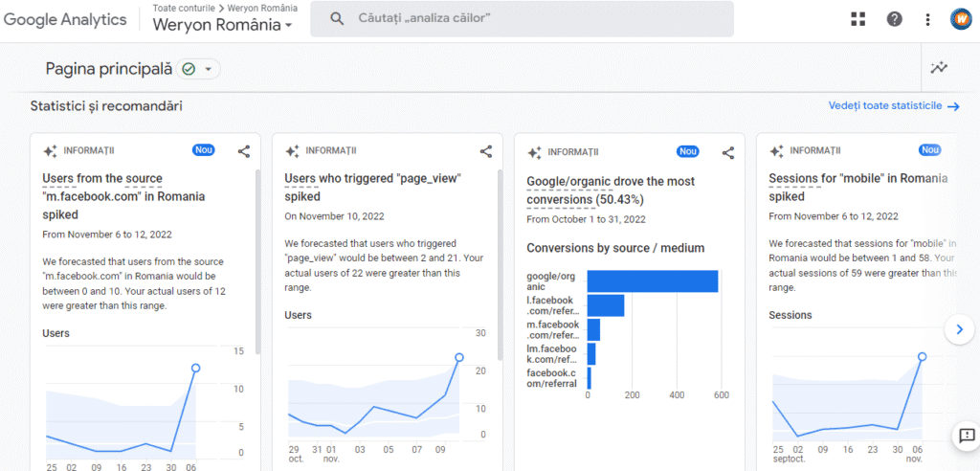Open title Users who triggered page_view spiked

tap(372, 187)
